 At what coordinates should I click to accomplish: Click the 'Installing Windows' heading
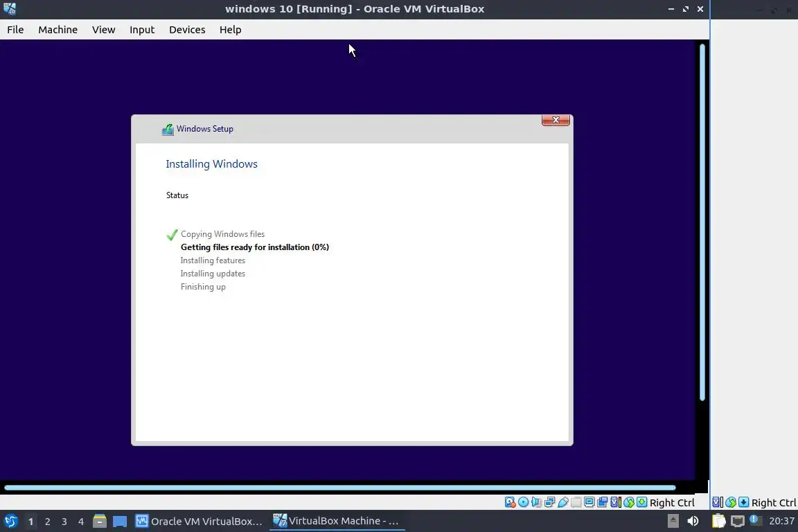pos(211,164)
